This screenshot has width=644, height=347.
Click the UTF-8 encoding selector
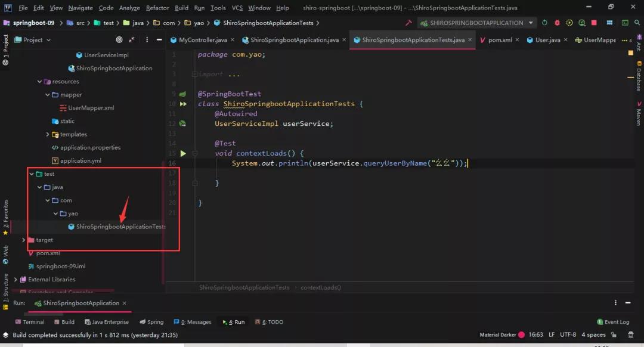(x=568, y=335)
